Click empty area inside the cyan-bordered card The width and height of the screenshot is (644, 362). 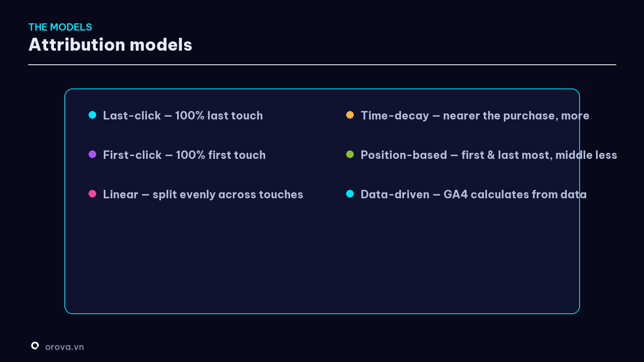click(322, 261)
